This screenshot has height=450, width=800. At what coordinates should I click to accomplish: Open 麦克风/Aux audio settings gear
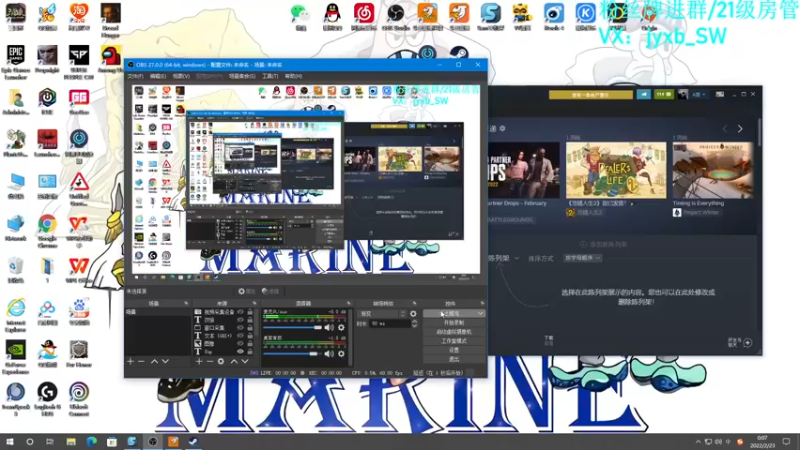(341, 328)
